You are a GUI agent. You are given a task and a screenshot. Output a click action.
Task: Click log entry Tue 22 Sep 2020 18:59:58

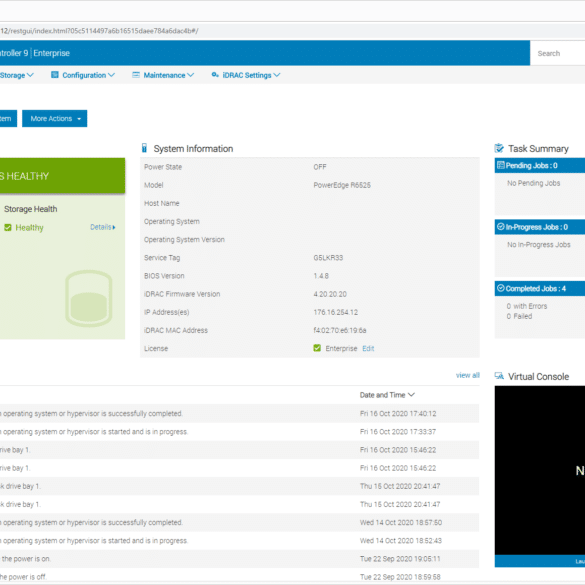click(240, 576)
